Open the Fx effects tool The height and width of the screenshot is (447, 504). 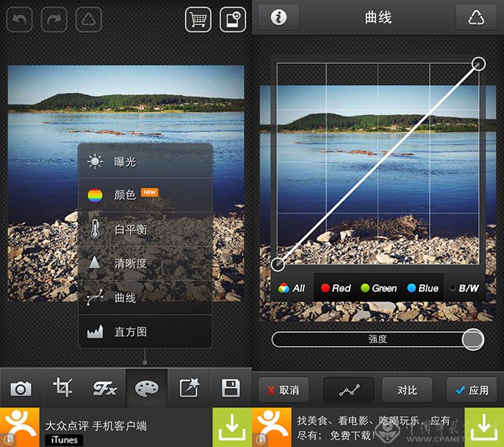coord(104,388)
